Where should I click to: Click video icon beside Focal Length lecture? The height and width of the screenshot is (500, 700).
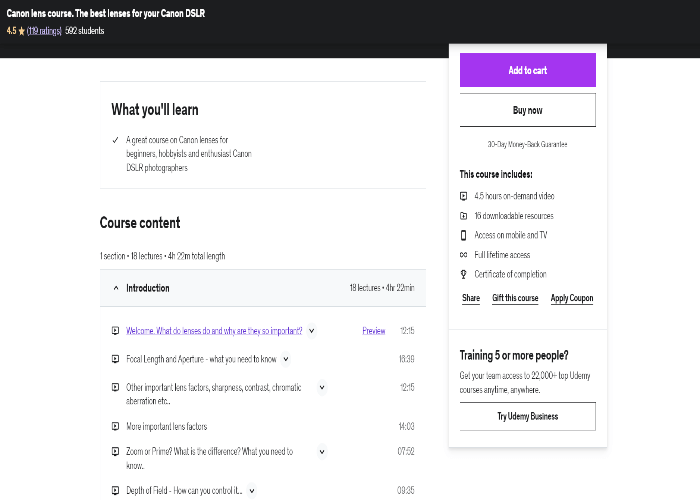[x=115, y=359]
